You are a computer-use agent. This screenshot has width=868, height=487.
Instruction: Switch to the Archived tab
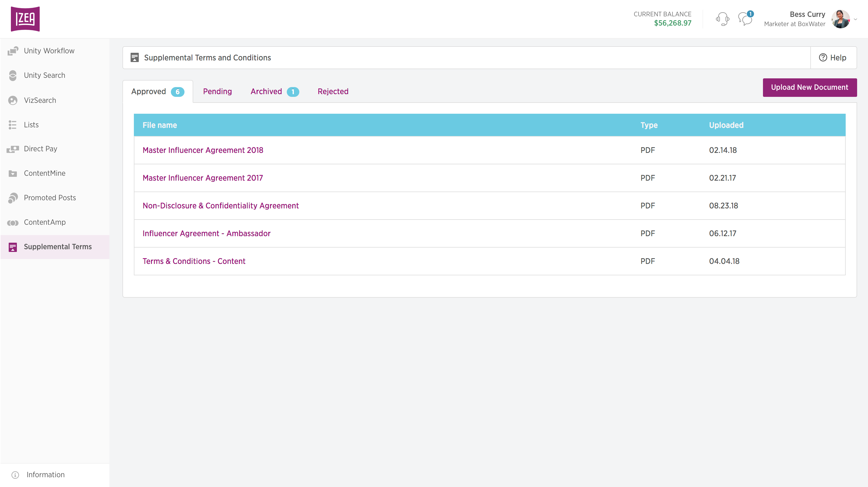click(x=266, y=91)
